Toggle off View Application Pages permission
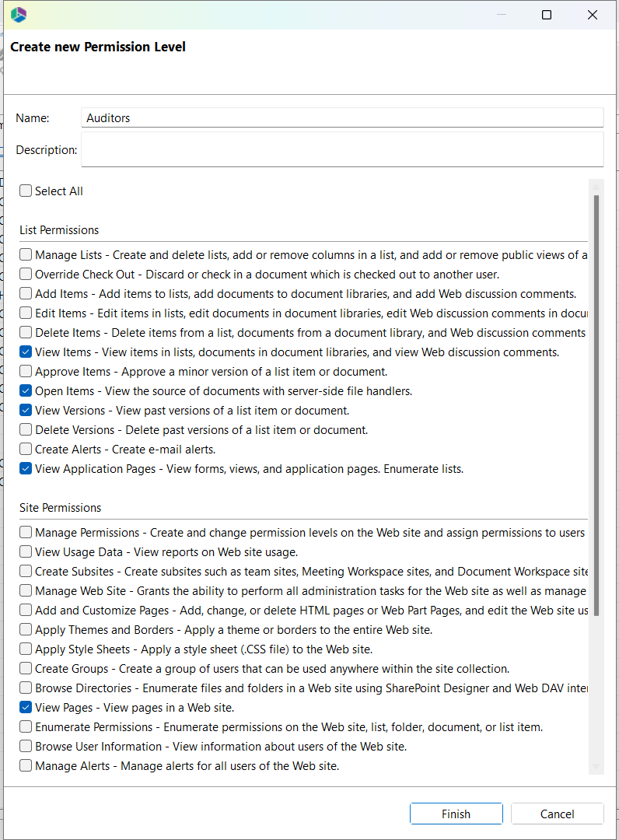Screen dimensions: 619x840 pos(26,469)
